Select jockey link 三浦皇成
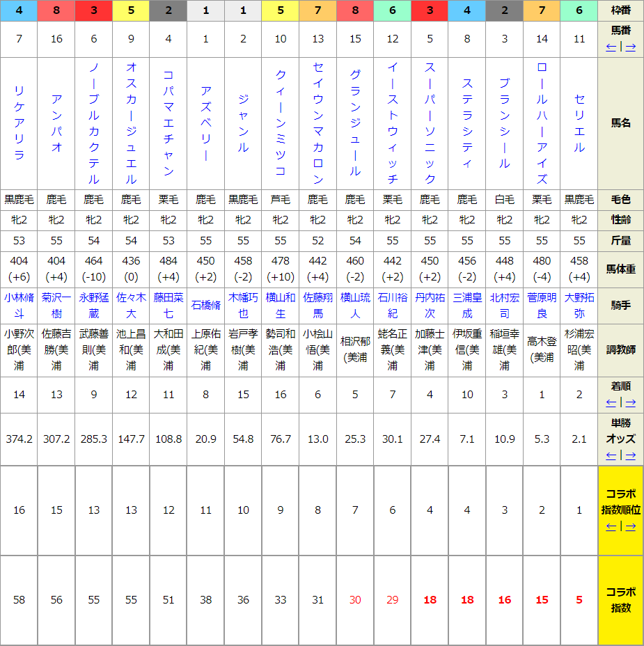The height and width of the screenshot is (646, 644). point(467,304)
